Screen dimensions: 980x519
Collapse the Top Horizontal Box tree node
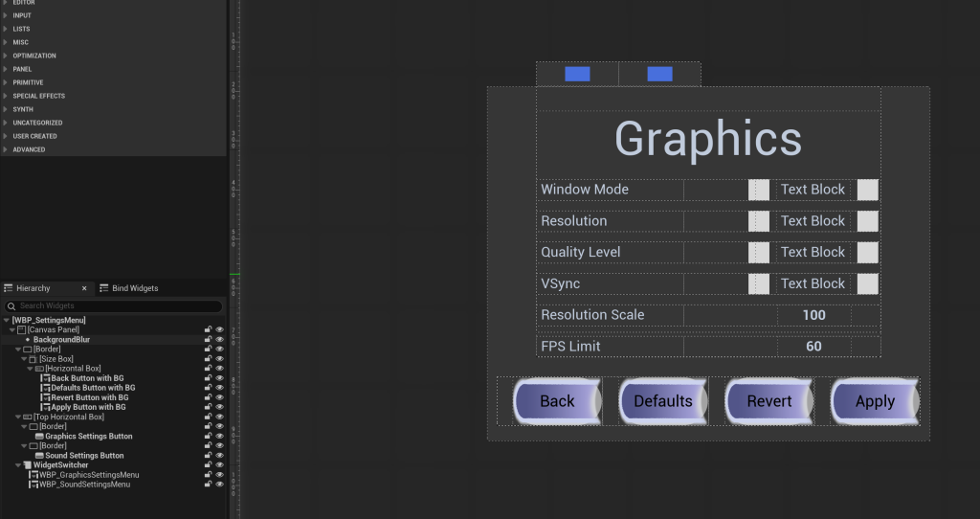pos(18,417)
